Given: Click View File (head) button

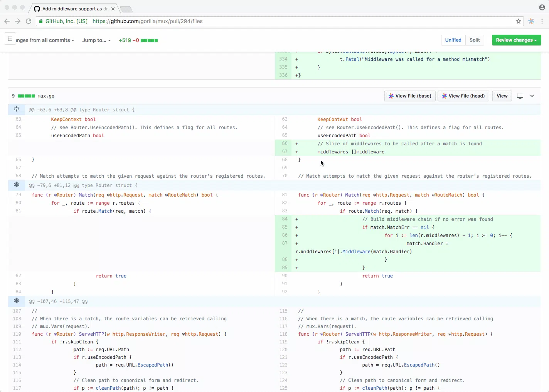Looking at the screenshot, I should [463, 96].
